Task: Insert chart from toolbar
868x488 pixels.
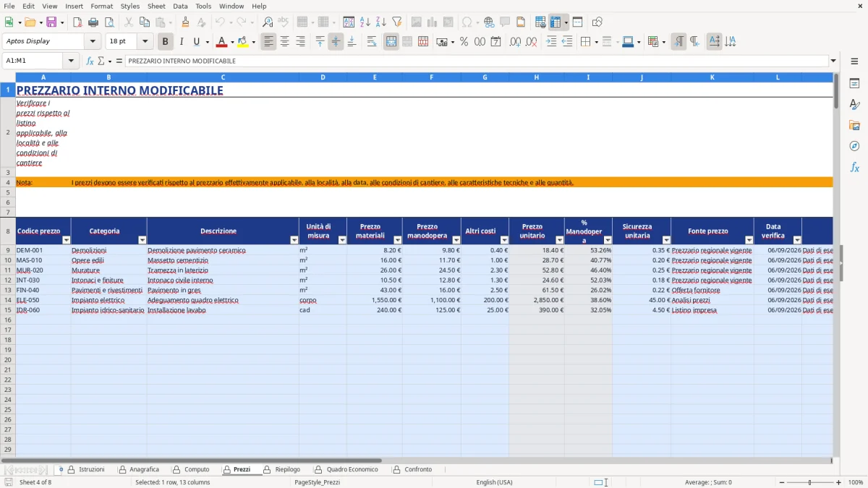Action: (x=433, y=22)
